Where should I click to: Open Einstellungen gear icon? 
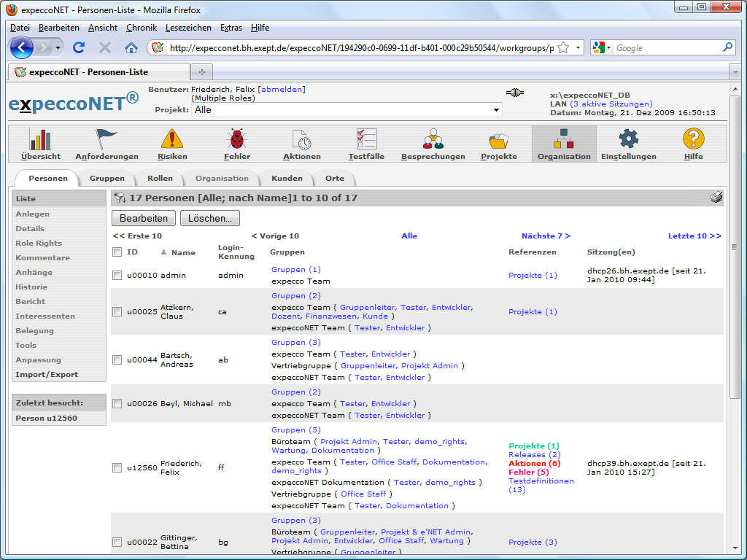(628, 139)
